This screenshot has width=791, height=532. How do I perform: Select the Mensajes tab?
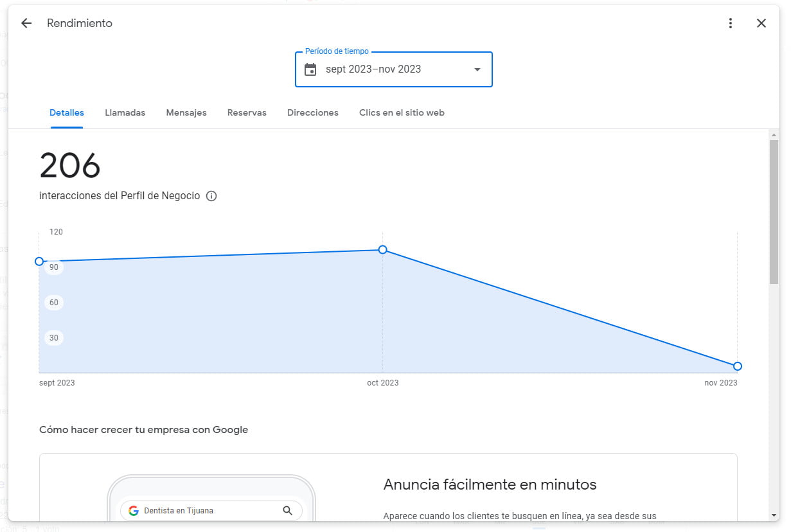click(186, 112)
